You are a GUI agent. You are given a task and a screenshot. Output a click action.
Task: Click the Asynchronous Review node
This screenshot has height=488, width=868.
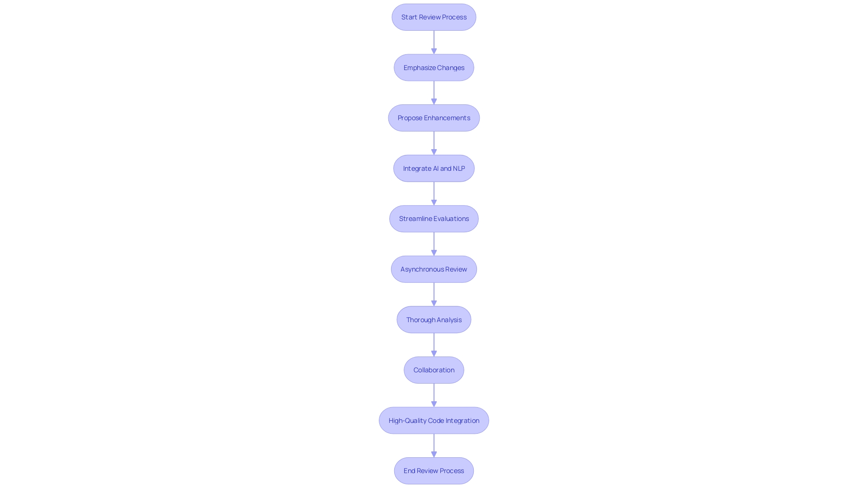(x=434, y=269)
